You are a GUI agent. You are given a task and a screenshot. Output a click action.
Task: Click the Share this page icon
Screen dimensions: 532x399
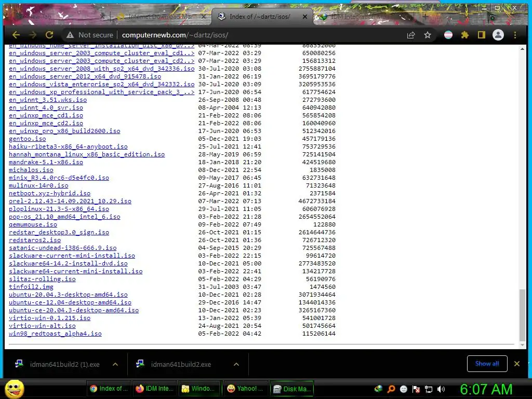click(411, 35)
